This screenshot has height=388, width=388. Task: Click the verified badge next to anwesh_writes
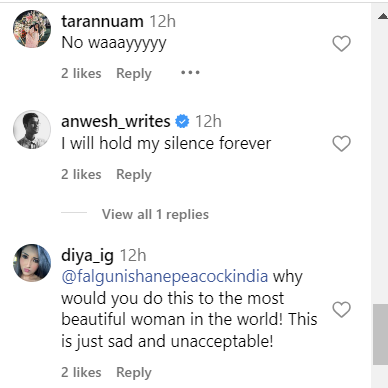(x=182, y=121)
